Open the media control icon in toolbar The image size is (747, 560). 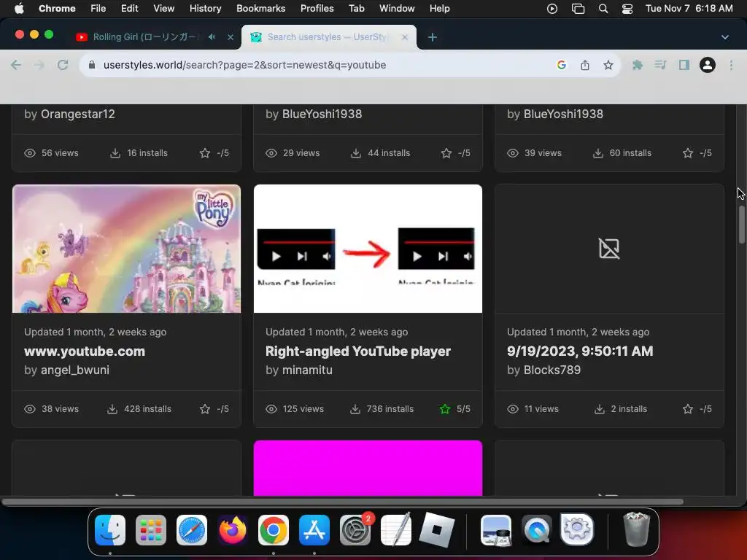(x=660, y=65)
